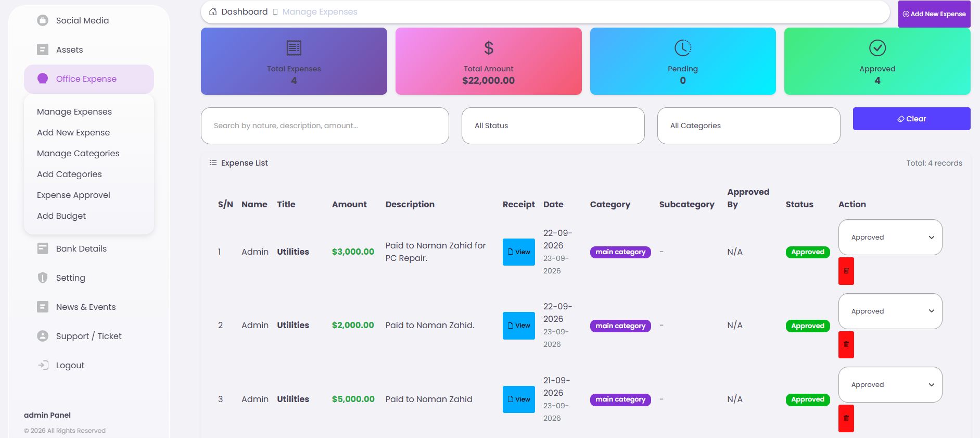Open status dropdown for $3,000.00 expense

tap(890, 237)
